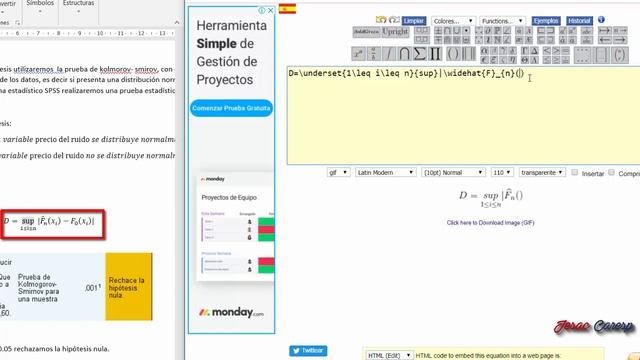Toggle the Insertar checkbox
Screen dimensions: 640x360
tap(575, 172)
